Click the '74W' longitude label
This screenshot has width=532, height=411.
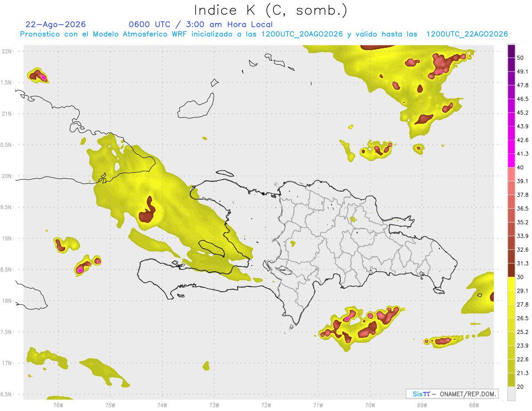click(162, 405)
